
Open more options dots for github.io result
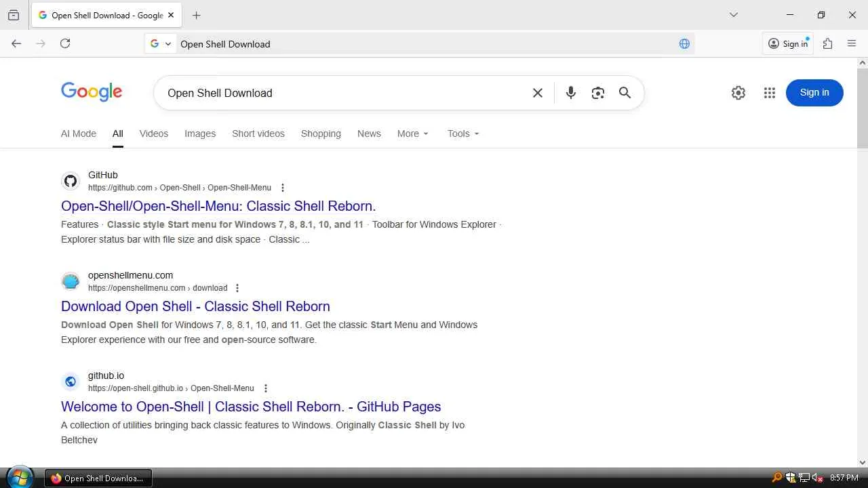click(266, 388)
